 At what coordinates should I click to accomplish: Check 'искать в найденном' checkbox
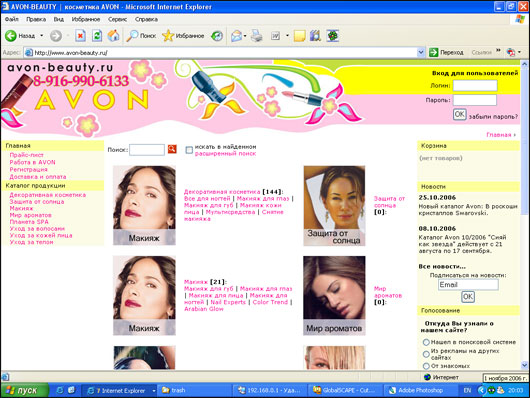pyautogui.click(x=189, y=150)
